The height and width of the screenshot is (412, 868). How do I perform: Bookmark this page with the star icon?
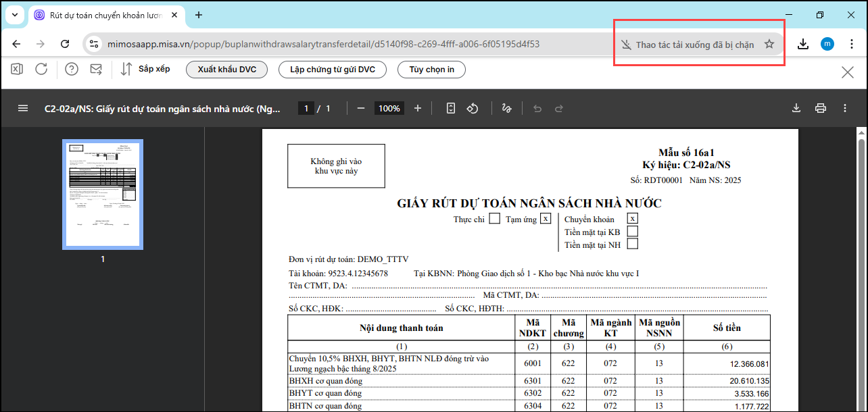(x=769, y=45)
